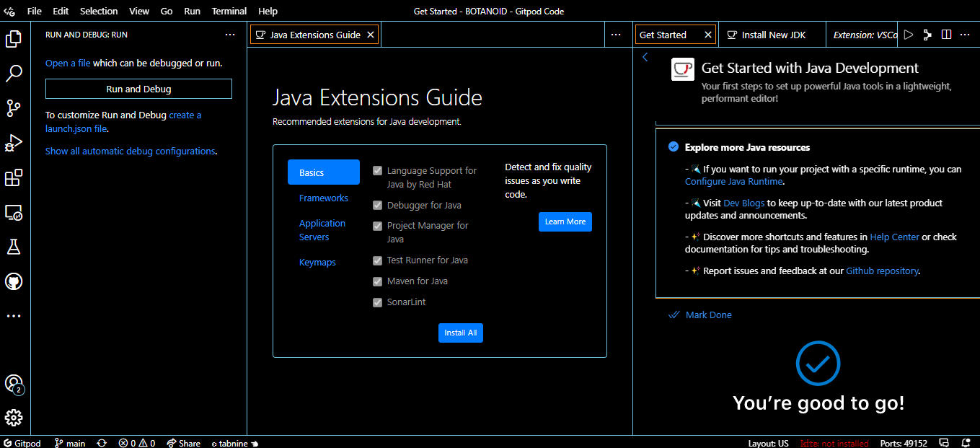Screen dimensions: 980x448
Task: Click the Mark Done link
Action: tap(700, 315)
